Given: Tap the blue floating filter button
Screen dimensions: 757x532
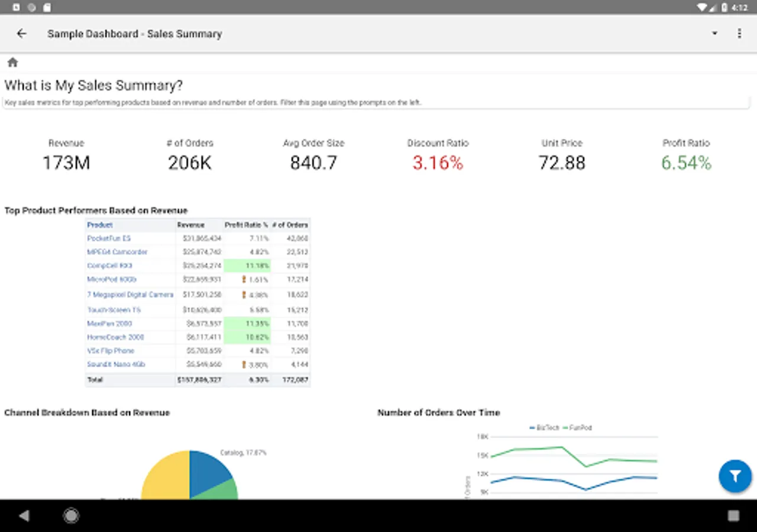Looking at the screenshot, I should point(735,476).
